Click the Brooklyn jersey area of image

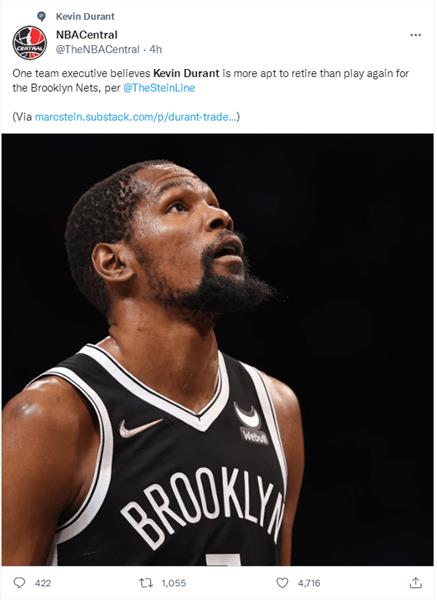(203, 505)
